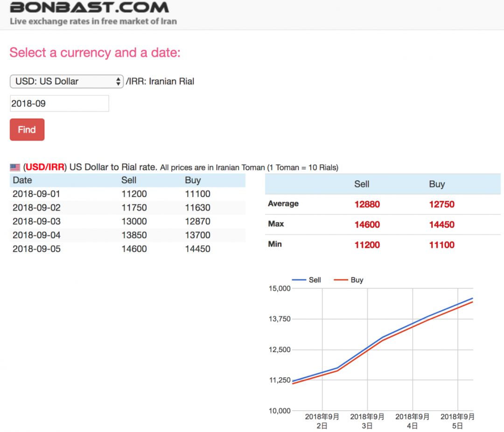Click the Sell legend entry in chart

coord(306,280)
